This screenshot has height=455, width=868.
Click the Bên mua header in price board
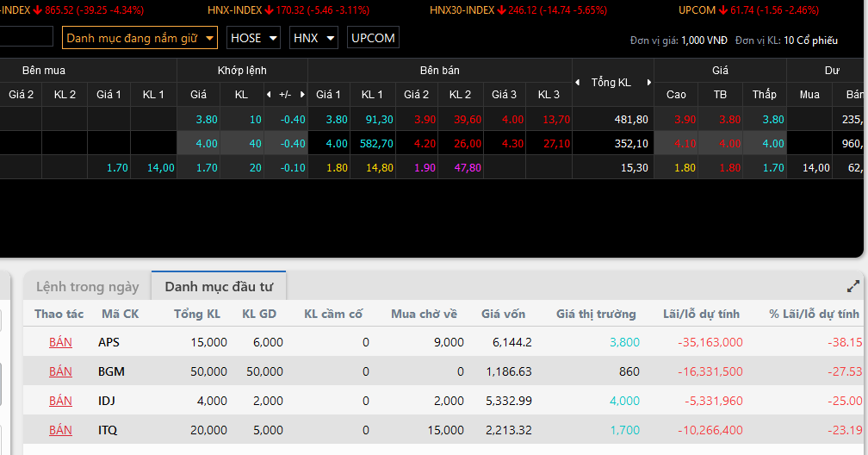tap(44, 71)
